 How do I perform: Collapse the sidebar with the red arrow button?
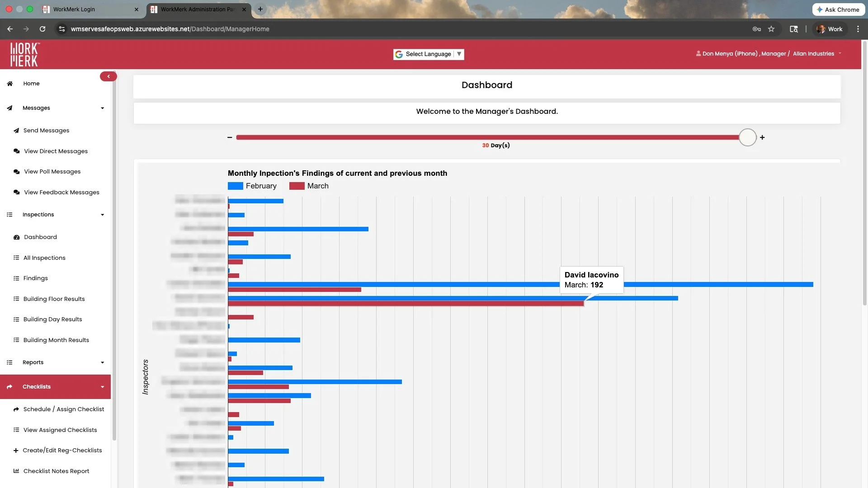point(108,76)
